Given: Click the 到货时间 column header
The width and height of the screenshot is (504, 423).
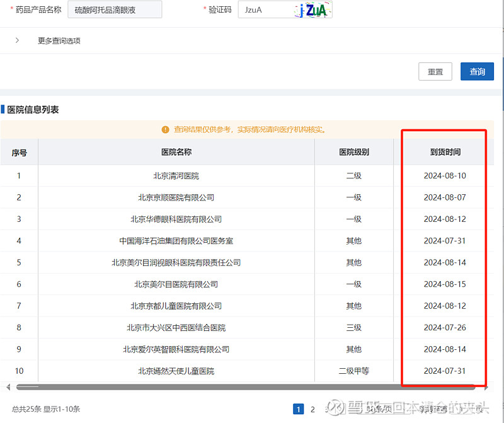Looking at the screenshot, I should point(445,152).
